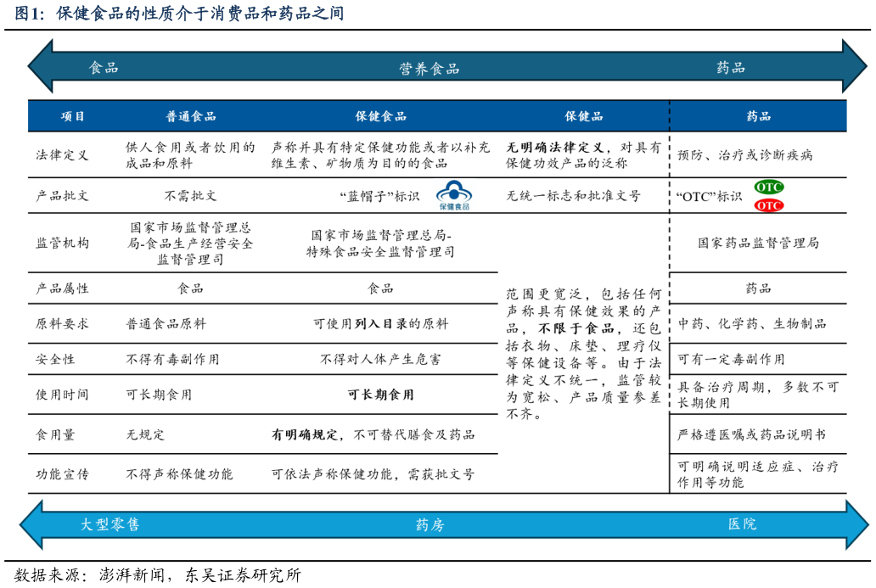This screenshot has height=588, width=876.
Task: Select the 保健食品 column header
Action: pyautogui.click(x=380, y=116)
